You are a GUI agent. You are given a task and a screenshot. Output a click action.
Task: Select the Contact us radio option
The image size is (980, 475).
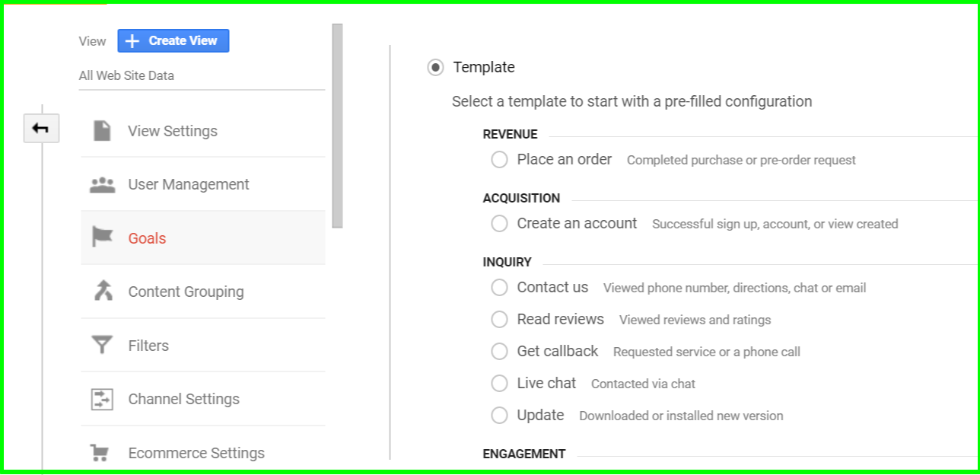499,288
